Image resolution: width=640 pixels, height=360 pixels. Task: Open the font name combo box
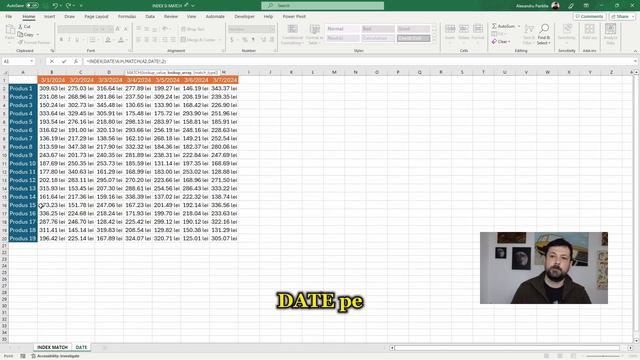tap(78, 29)
